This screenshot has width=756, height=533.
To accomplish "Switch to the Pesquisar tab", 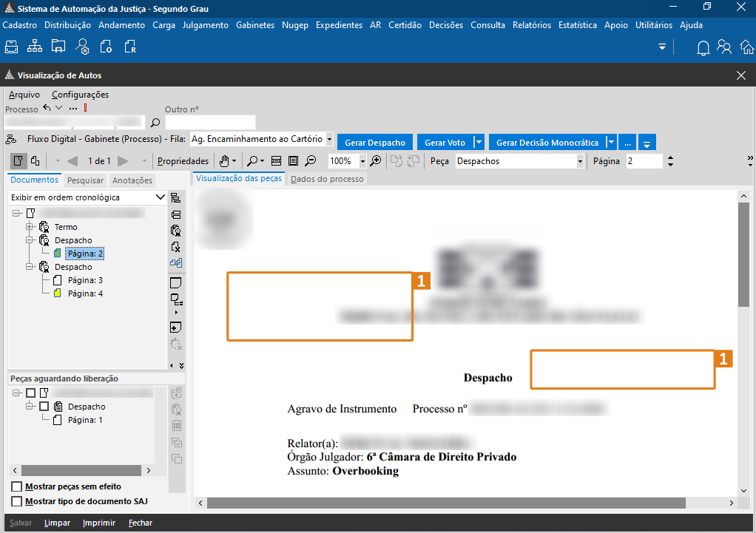I will pos(85,180).
